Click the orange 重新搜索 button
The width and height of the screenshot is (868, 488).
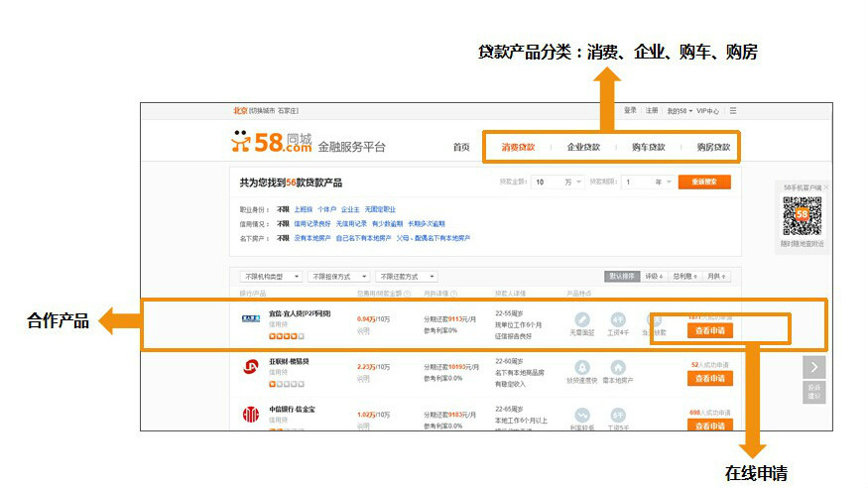click(704, 183)
